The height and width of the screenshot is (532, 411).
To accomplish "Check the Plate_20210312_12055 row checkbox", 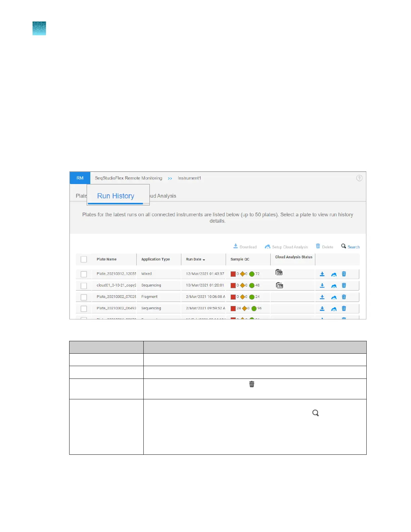I will coord(84,274).
